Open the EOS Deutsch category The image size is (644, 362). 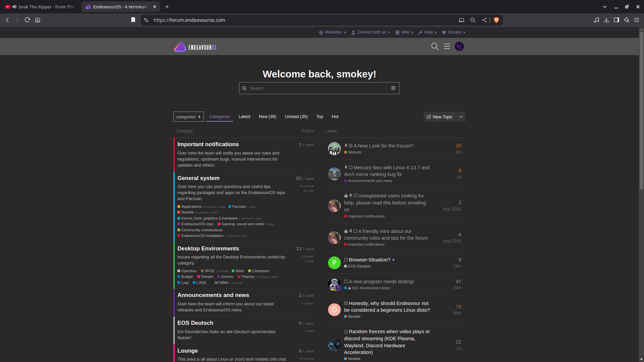coord(195,323)
